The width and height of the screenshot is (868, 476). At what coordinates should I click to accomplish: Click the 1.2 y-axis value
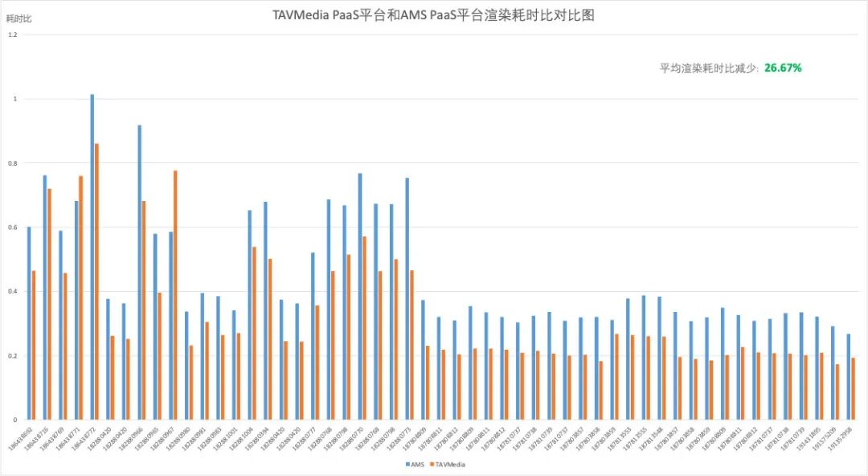point(13,35)
